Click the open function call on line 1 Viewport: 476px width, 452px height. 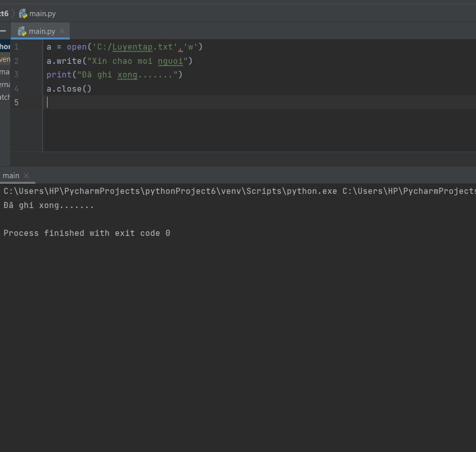click(77, 47)
